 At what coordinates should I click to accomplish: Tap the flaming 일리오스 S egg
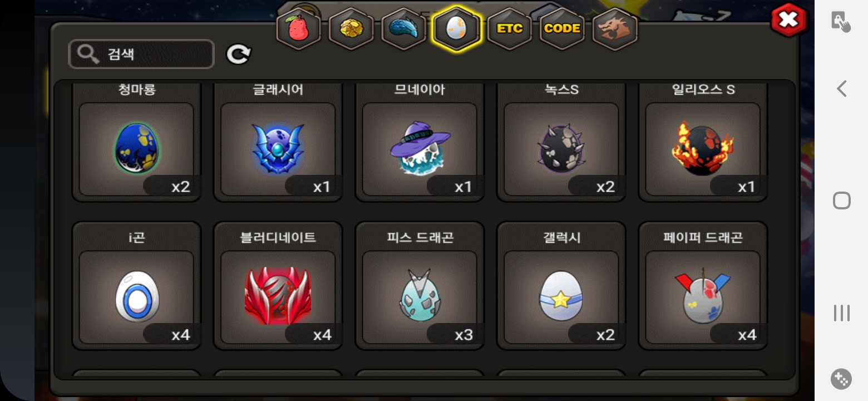(x=703, y=149)
